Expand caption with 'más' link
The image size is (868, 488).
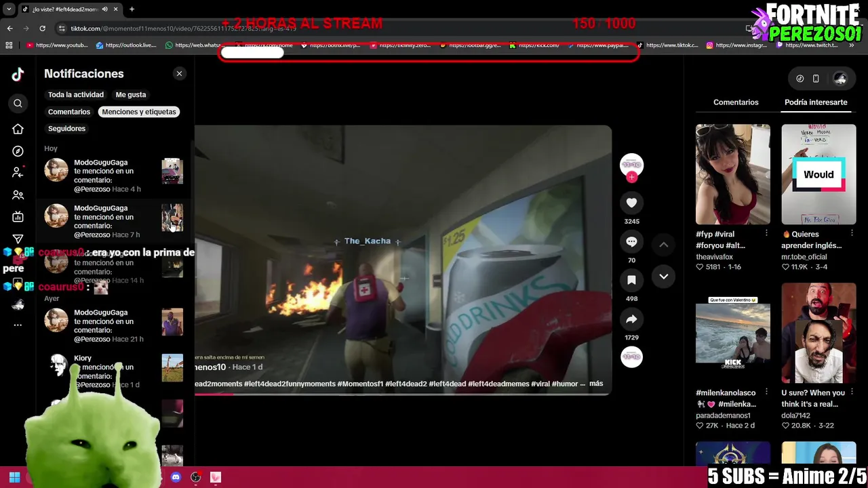click(x=596, y=384)
